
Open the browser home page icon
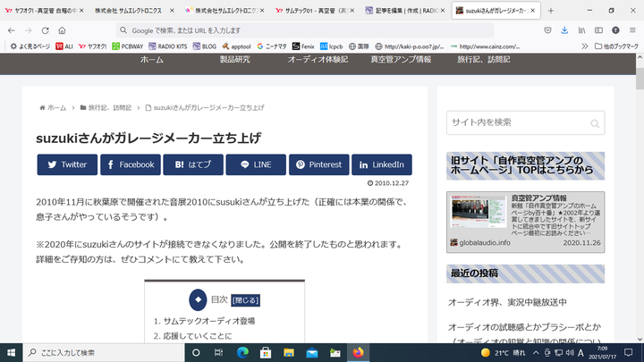[62, 30]
